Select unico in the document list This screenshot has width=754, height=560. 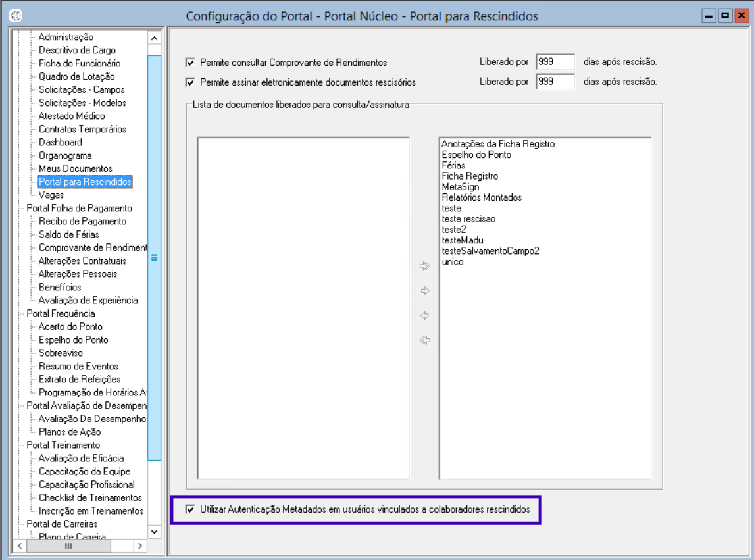pyautogui.click(x=453, y=262)
